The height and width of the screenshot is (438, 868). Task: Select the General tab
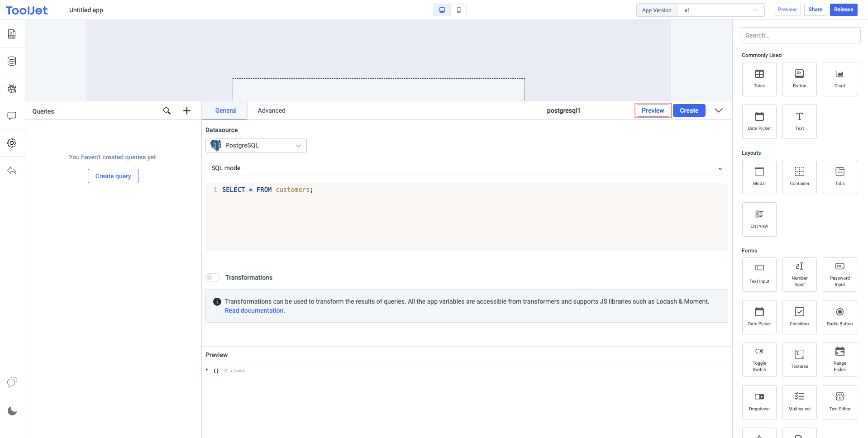[225, 110]
